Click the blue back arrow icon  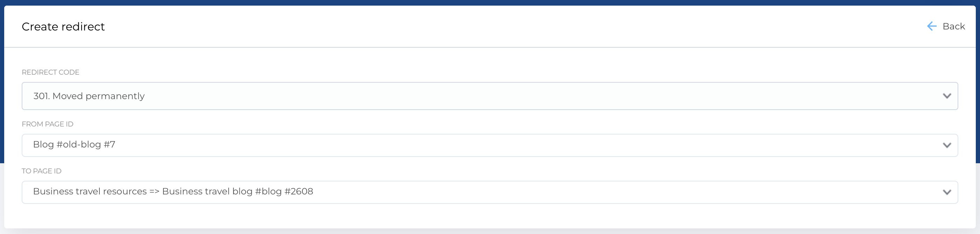[931, 26]
